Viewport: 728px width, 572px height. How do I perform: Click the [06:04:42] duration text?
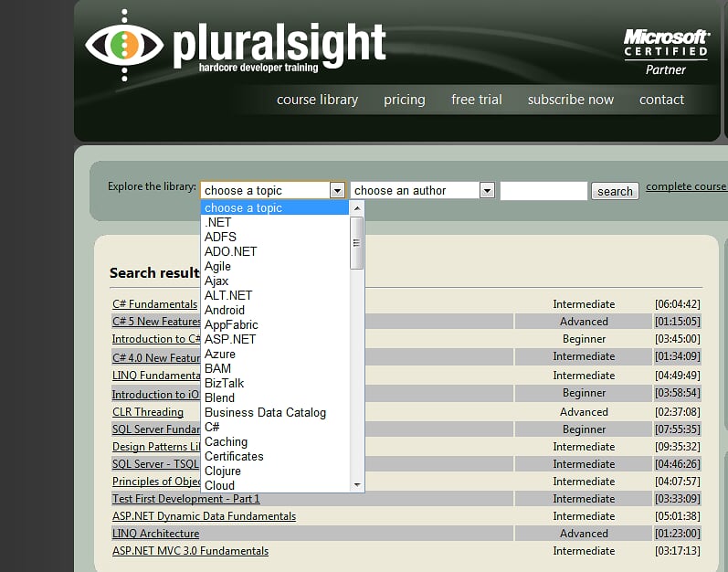pos(678,304)
